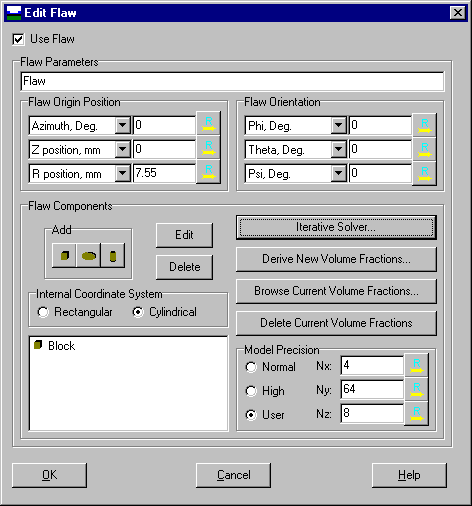Add a cylinder flaw component
This screenshot has width=472, height=506.
click(x=113, y=255)
